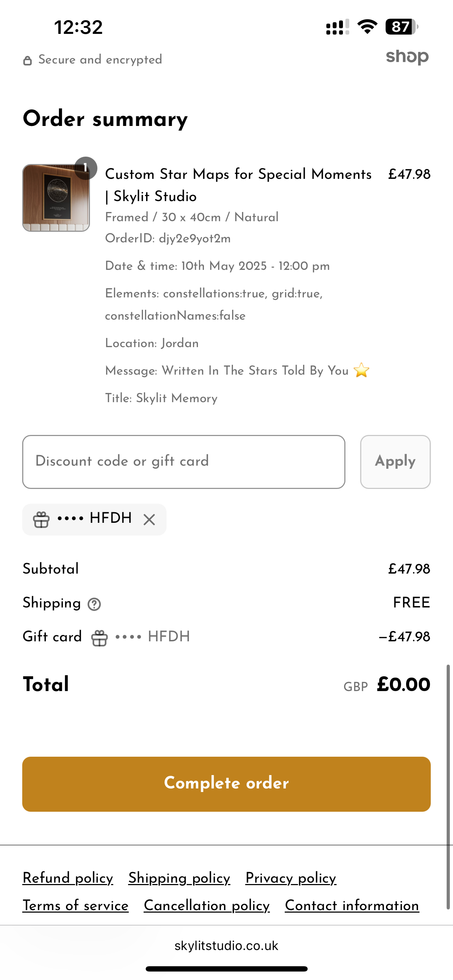The height and width of the screenshot is (980, 453).
Task: Open Terms of service
Action: pos(75,906)
